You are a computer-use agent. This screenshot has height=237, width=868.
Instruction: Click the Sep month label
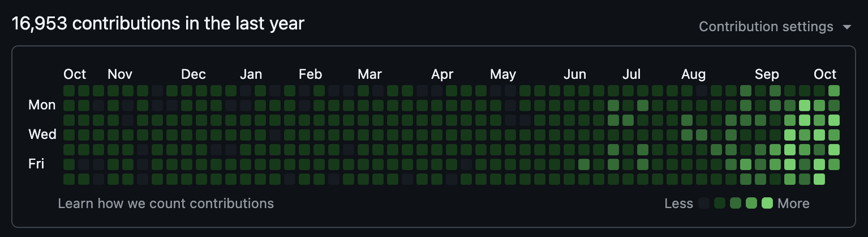point(767,74)
